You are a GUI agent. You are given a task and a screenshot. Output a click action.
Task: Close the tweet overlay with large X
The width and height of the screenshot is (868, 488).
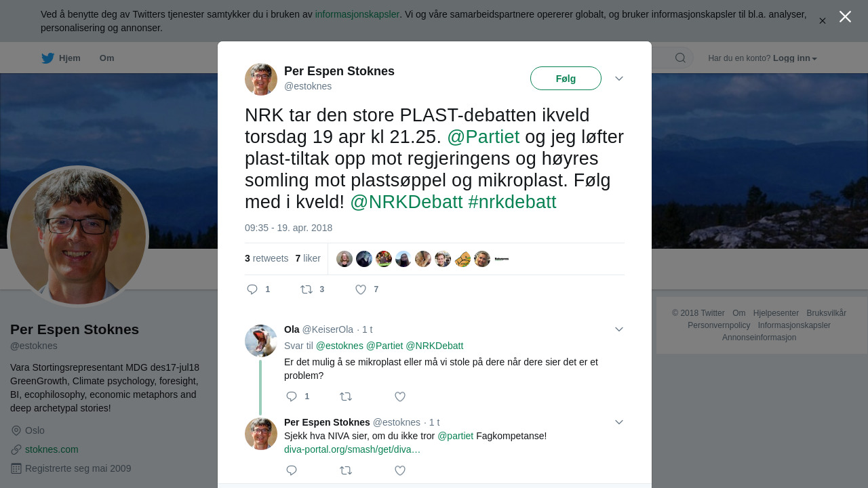(x=845, y=17)
